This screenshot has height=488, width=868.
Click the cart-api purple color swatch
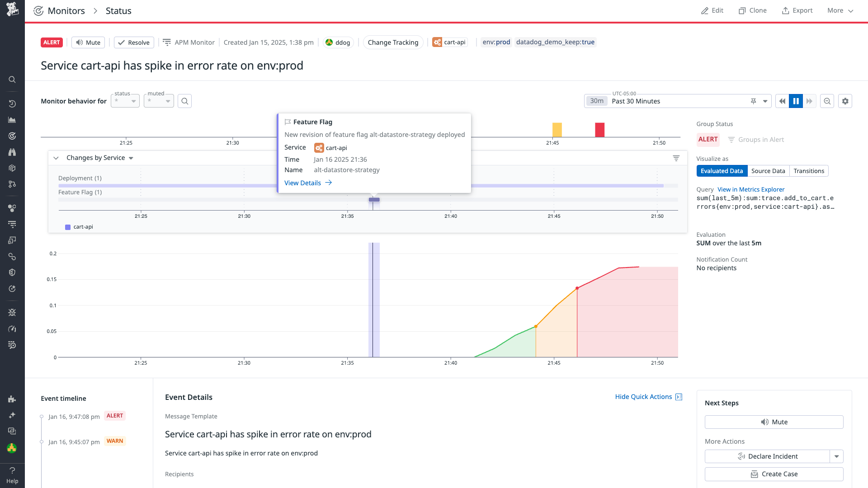point(67,226)
